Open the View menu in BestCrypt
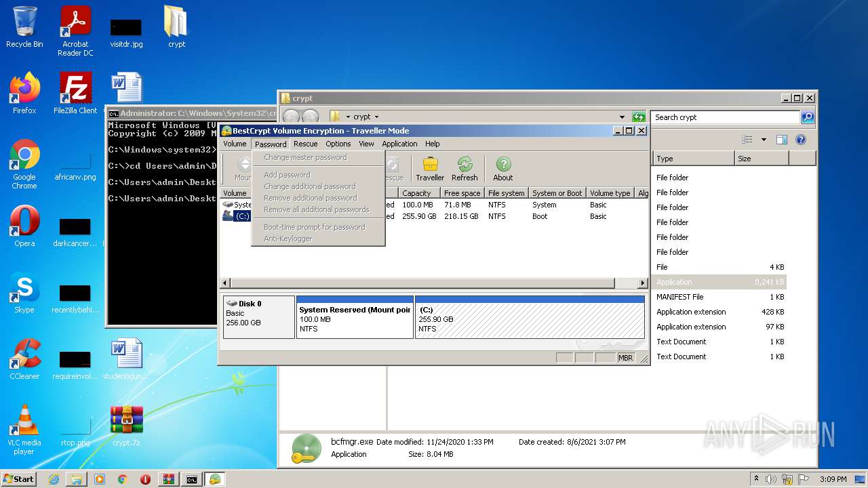This screenshot has width=868, height=488. coord(366,144)
